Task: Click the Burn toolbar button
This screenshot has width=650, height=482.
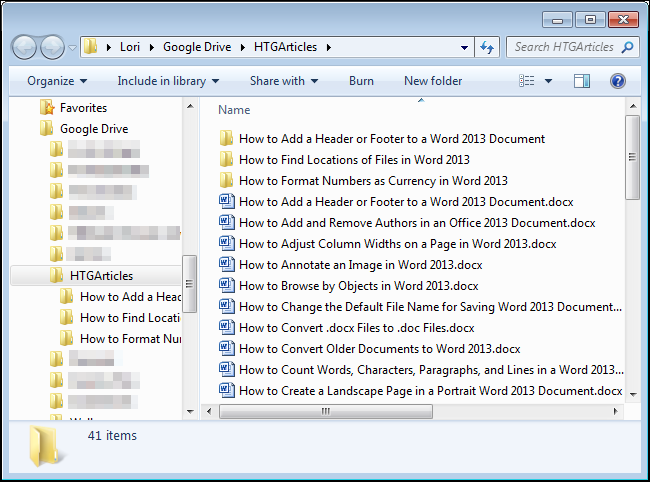Action: coord(361,81)
